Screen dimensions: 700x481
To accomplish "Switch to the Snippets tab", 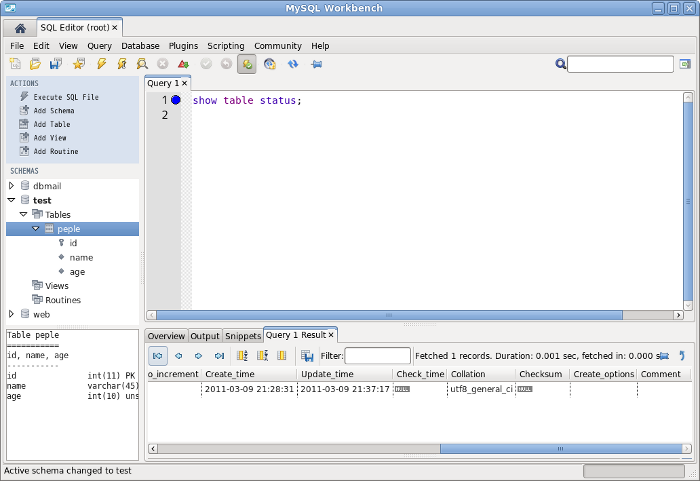I will (x=242, y=336).
